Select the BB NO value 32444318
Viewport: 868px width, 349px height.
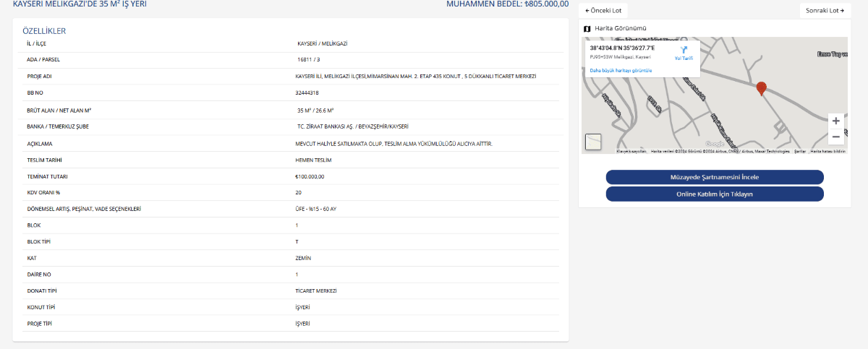click(x=307, y=92)
